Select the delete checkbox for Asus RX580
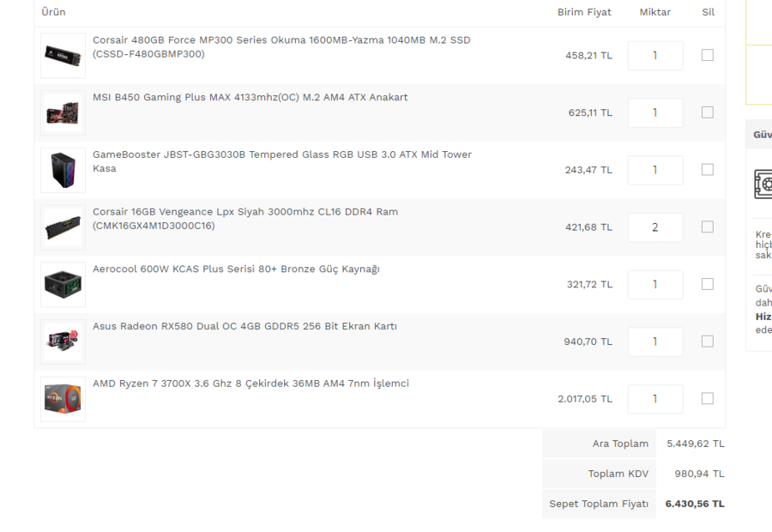Image resolution: width=772 pixels, height=532 pixels. tap(707, 342)
